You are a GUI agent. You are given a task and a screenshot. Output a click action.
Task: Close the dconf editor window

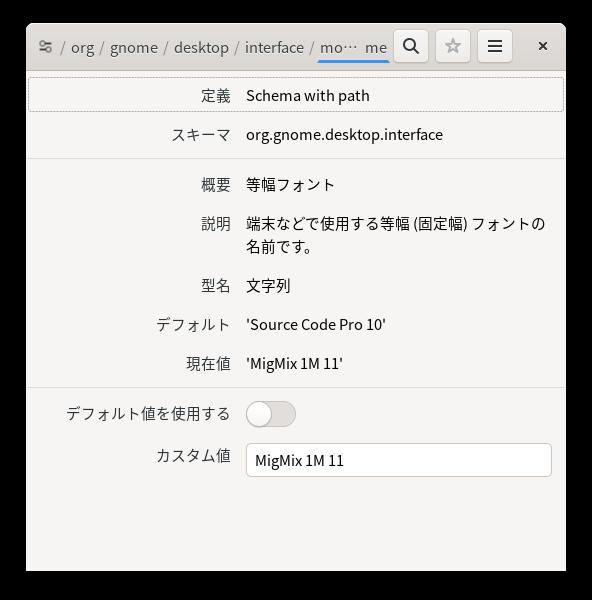[543, 46]
